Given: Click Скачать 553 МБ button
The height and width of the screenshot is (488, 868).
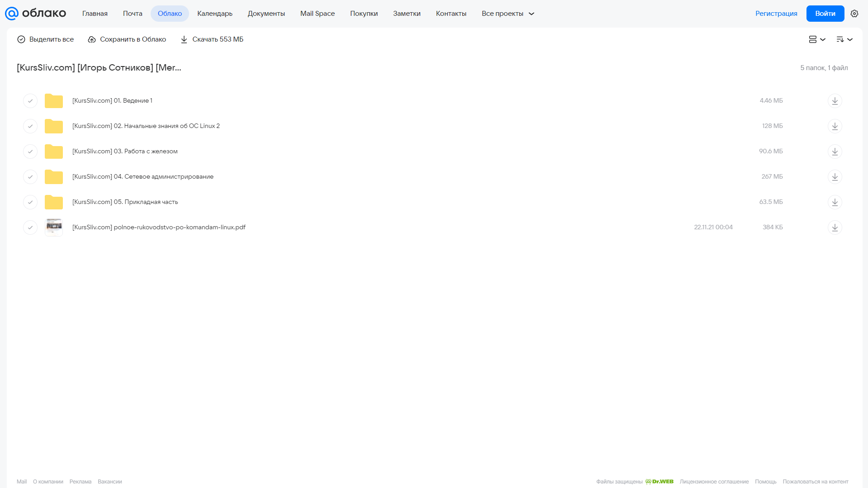Looking at the screenshot, I should (x=212, y=39).
